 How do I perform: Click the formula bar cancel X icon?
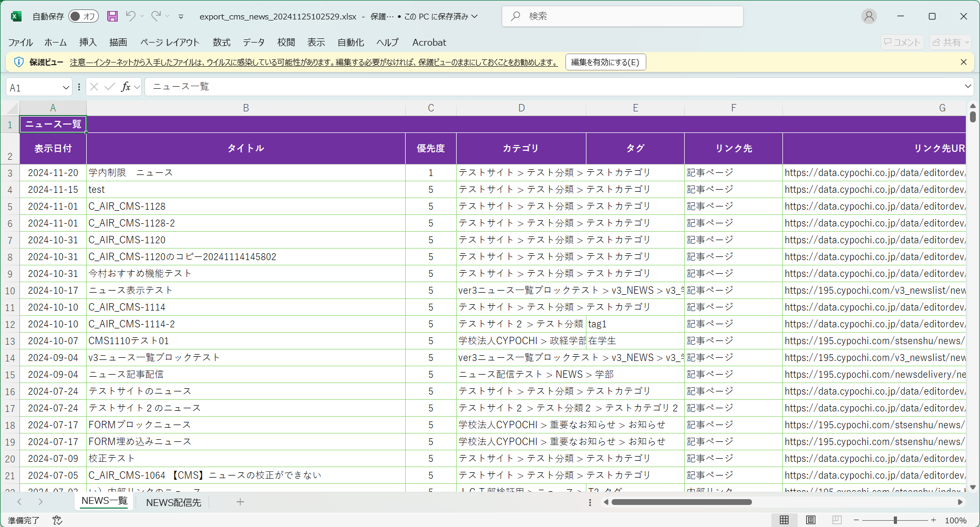[x=94, y=87]
